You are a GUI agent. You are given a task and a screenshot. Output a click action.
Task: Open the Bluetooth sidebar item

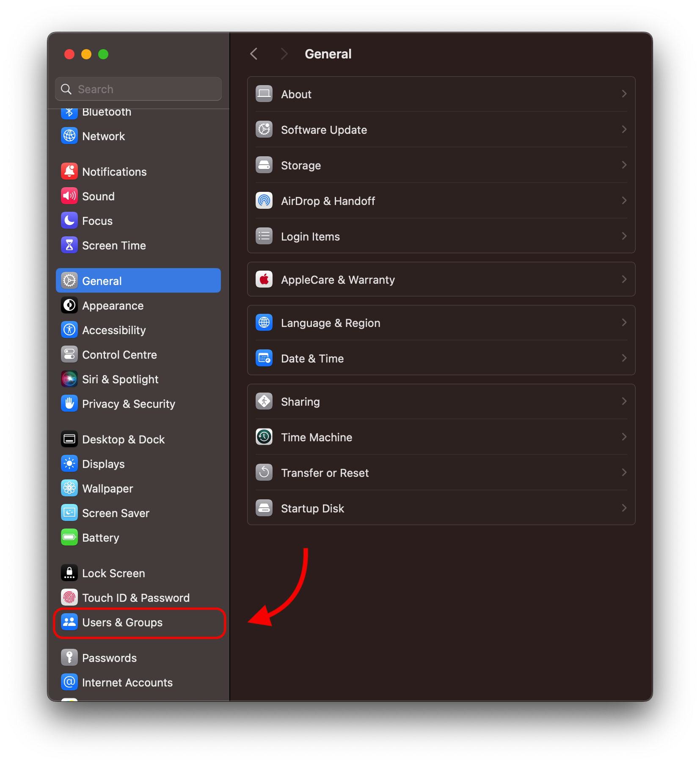tap(138, 113)
